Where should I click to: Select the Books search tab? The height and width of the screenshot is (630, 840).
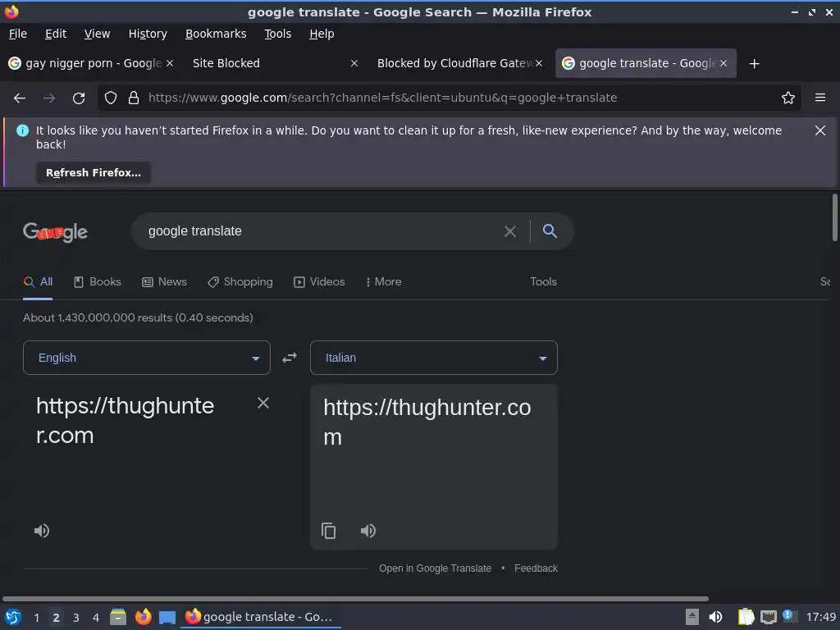[98, 282]
